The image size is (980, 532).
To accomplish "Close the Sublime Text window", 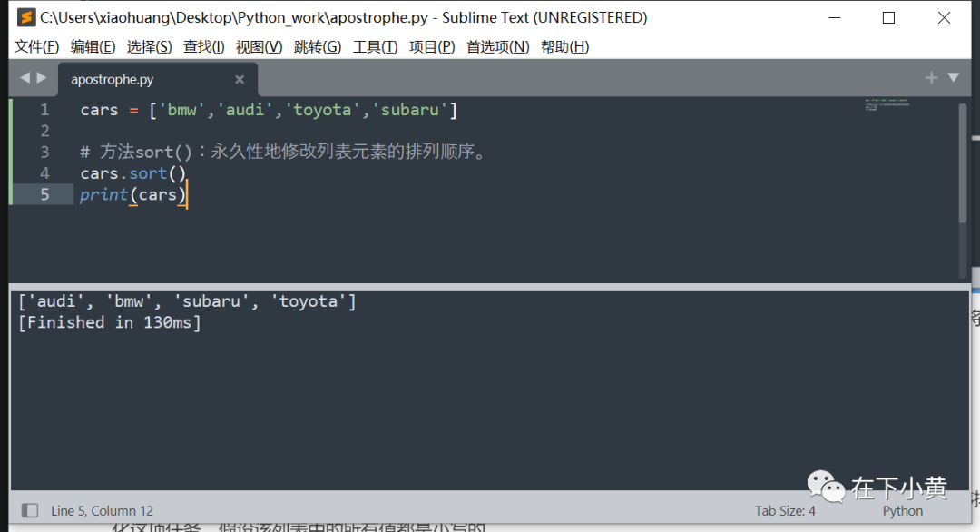I will 944,17.
